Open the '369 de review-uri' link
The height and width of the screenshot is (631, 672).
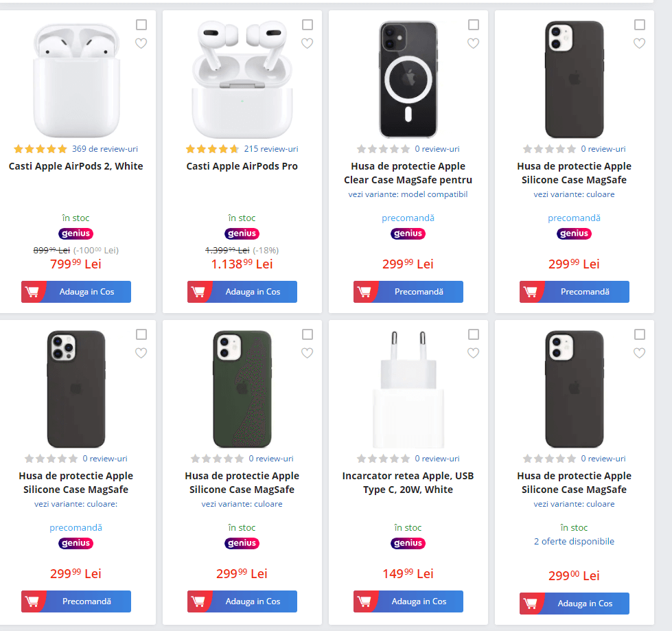tap(104, 149)
